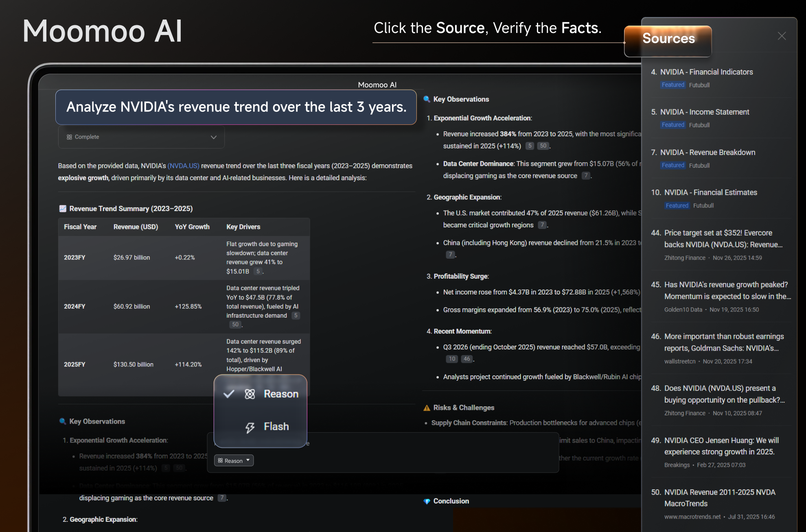Viewport: 806px width, 532px height.
Task: Click 'wallstreetcn' under source 46
Action: click(680, 361)
